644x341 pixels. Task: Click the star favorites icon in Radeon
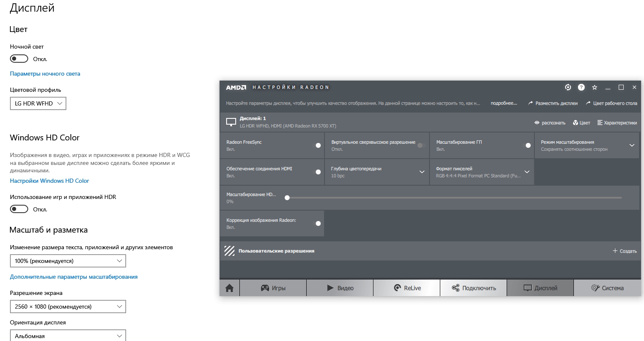(595, 87)
